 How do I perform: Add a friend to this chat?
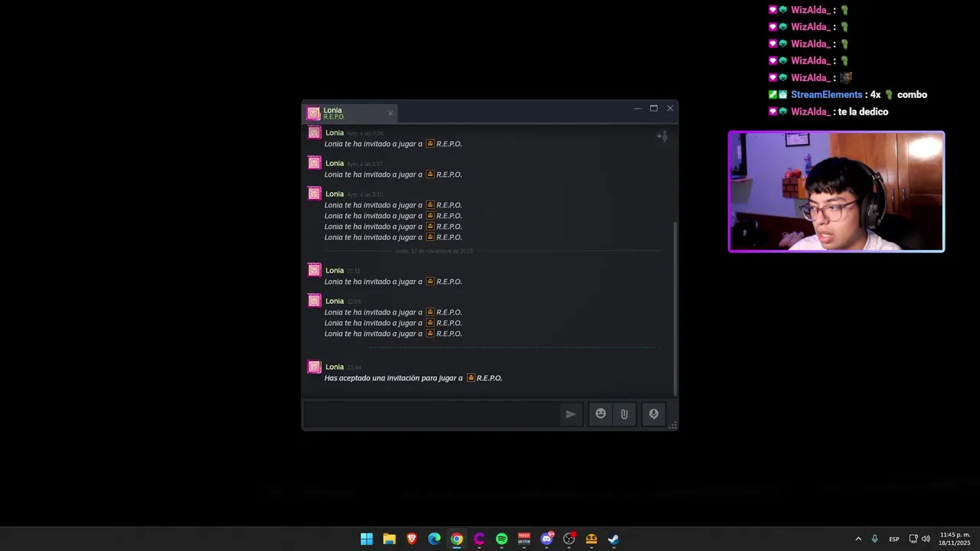661,136
